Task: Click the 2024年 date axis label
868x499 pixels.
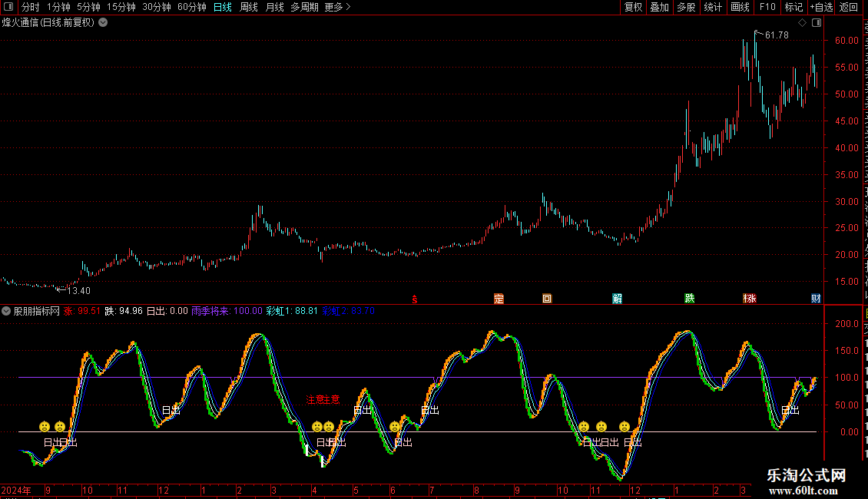Action: tap(16, 490)
